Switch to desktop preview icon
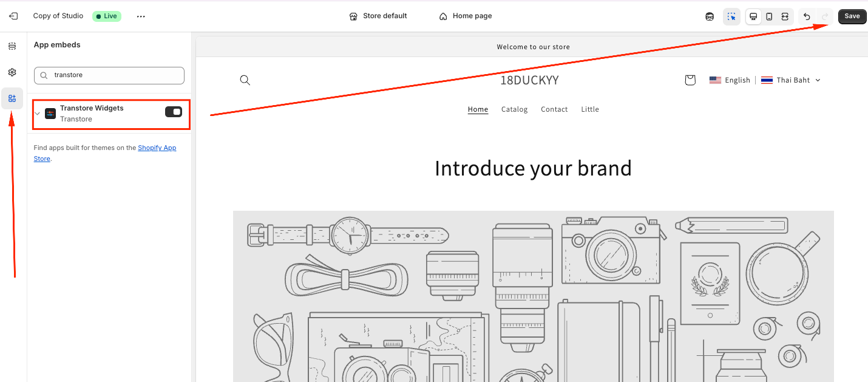The height and width of the screenshot is (382, 868). [753, 16]
